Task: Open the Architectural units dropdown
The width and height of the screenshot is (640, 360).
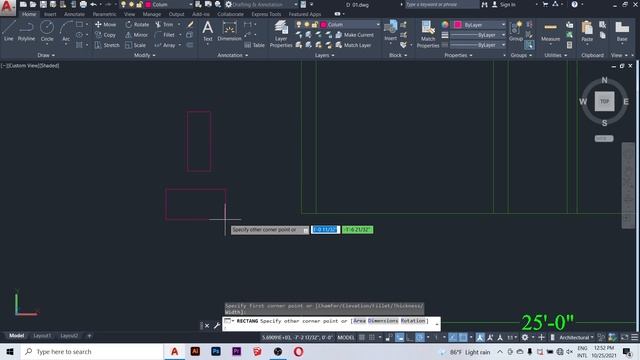Action: 576,337
